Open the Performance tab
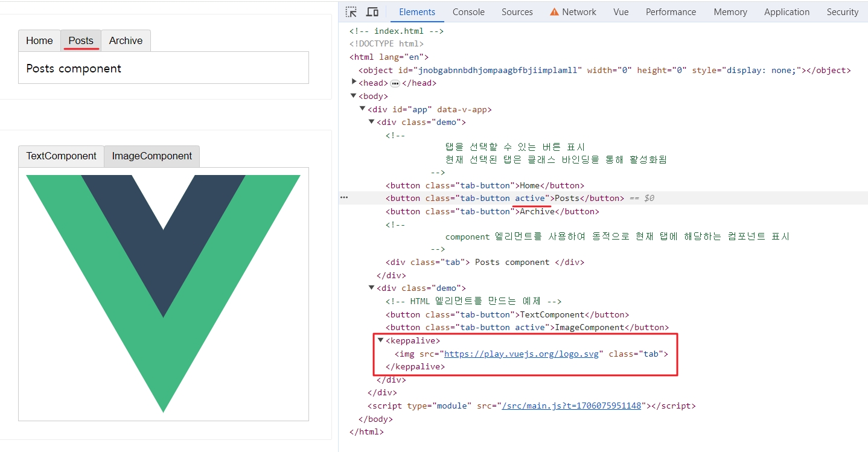The image size is (868, 452). [671, 11]
